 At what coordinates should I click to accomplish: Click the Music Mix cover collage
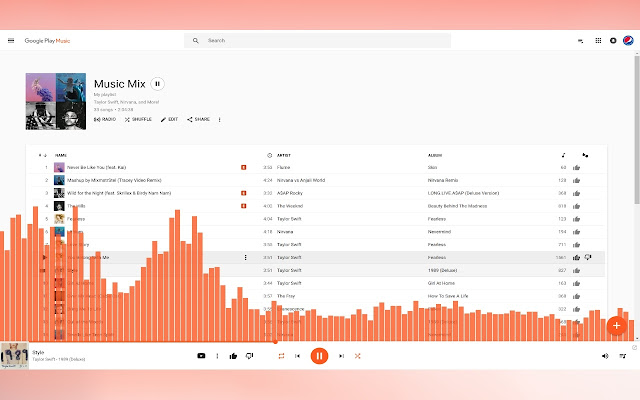click(x=56, y=101)
